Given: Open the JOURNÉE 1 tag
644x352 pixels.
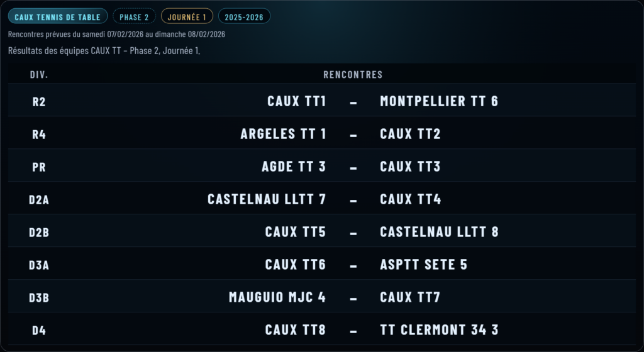Looking at the screenshot, I should pos(187,17).
